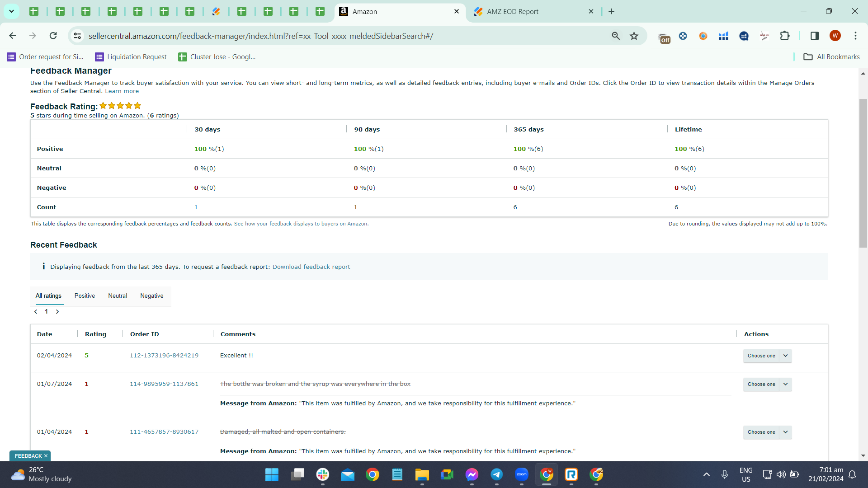The width and height of the screenshot is (868, 488).
Task: Select page 1 of the feedback list
Action: tap(46, 312)
